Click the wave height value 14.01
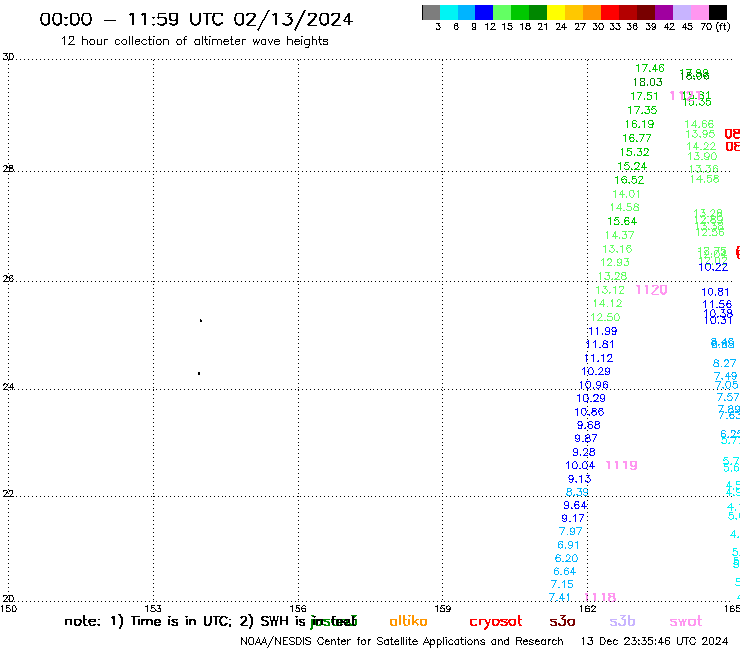 626,194
